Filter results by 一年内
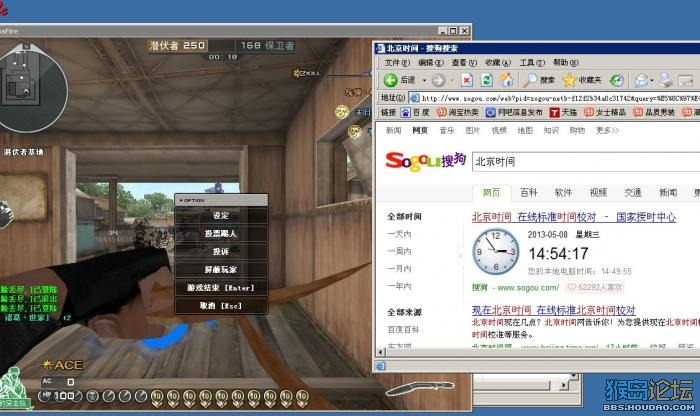The image size is (700, 416). pos(399,286)
